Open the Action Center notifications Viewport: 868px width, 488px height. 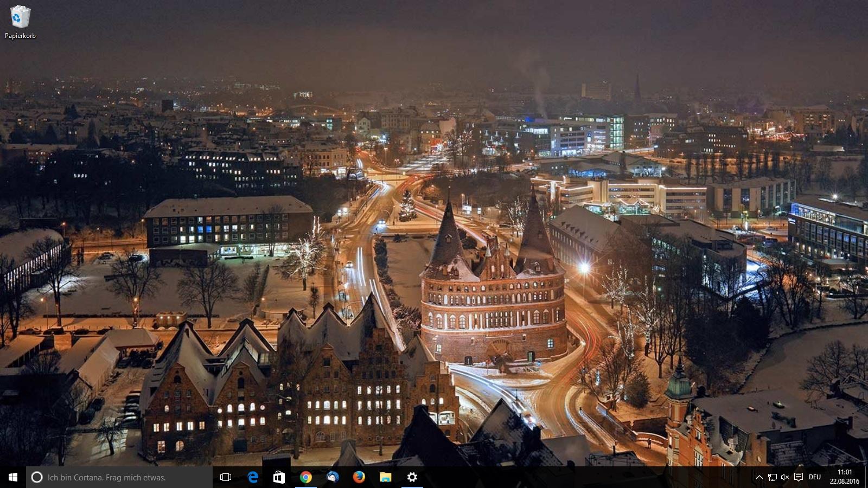[799, 477]
